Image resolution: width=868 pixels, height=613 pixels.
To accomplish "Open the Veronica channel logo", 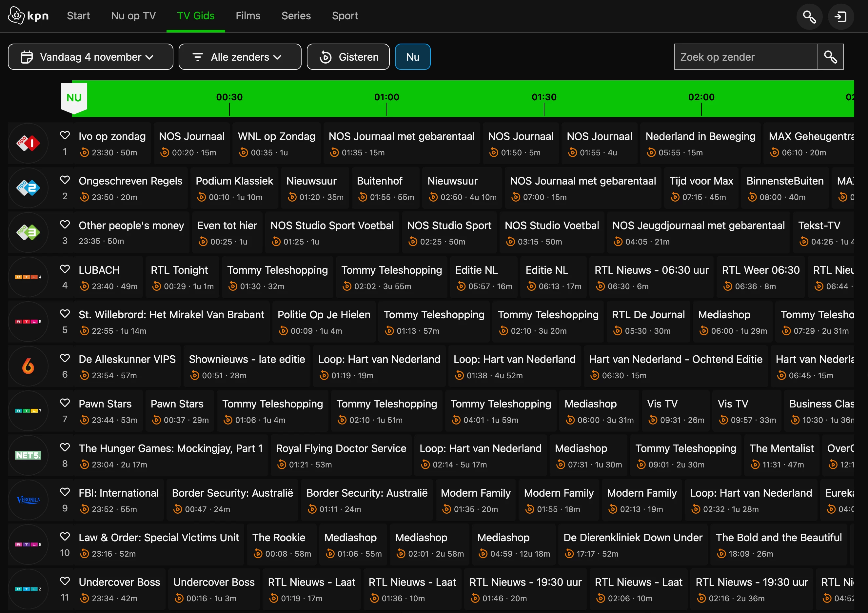I will click(28, 500).
